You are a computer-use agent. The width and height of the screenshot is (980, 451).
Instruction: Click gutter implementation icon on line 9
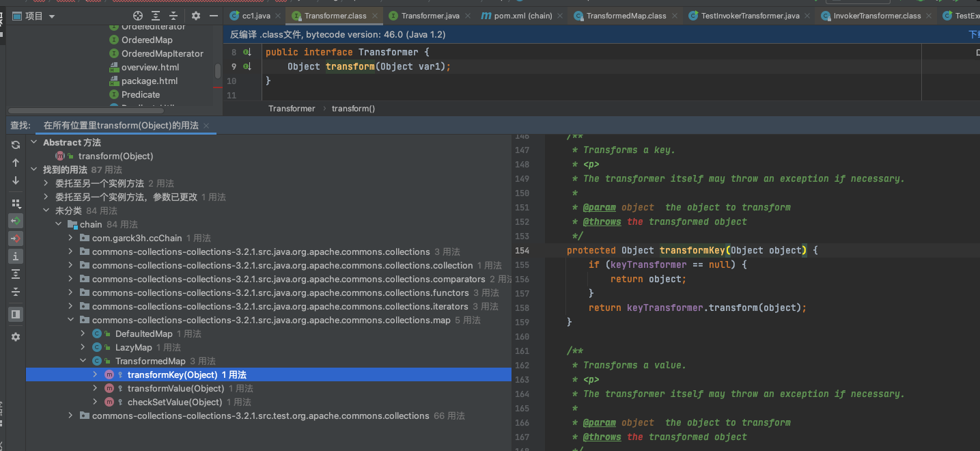coord(247,66)
